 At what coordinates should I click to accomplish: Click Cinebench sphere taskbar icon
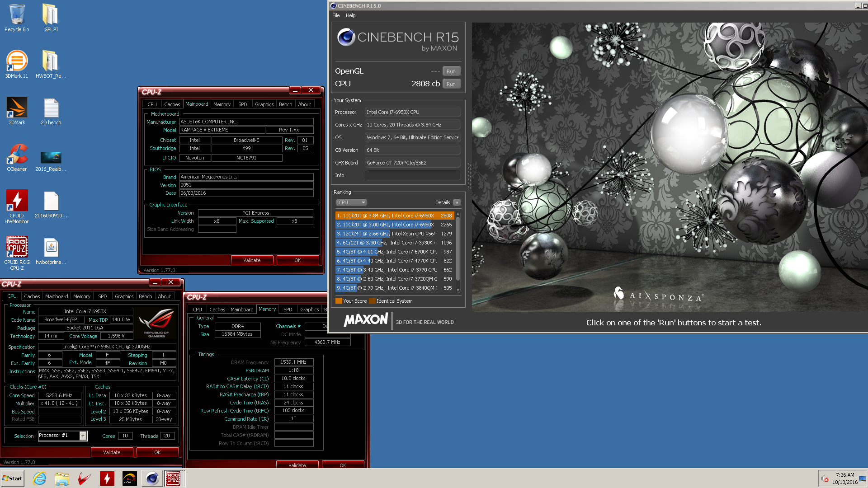tap(152, 479)
